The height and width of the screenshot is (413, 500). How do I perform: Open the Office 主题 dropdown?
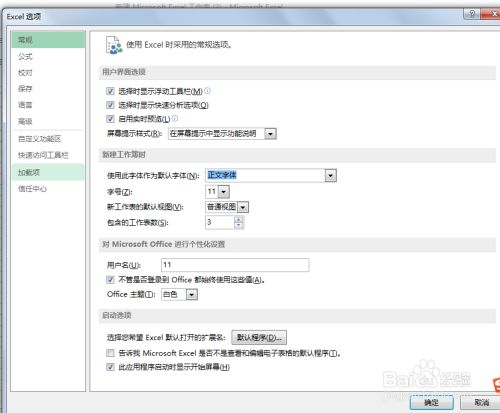tap(192, 295)
